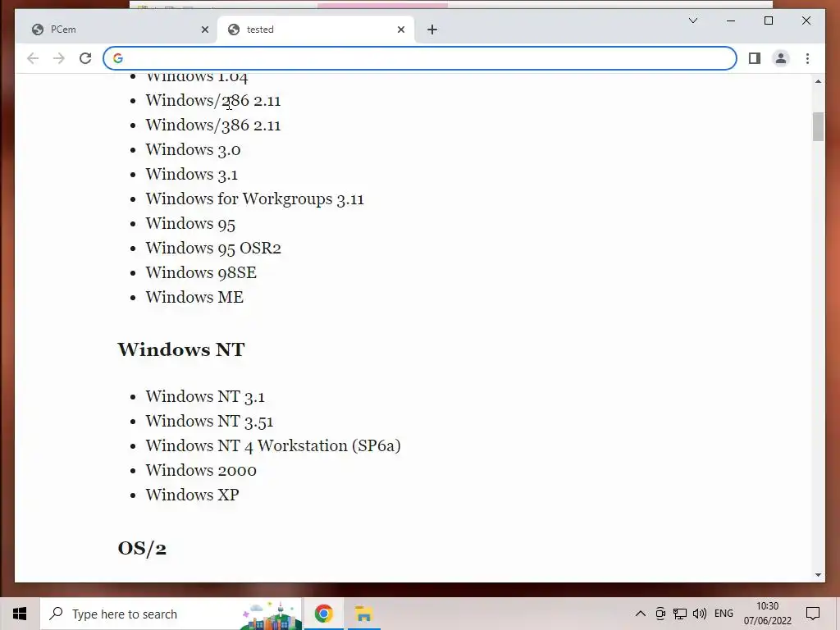The width and height of the screenshot is (840, 630).
Task: Open File Explorer from the taskbar
Action: pyautogui.click(x=363, y=614)
